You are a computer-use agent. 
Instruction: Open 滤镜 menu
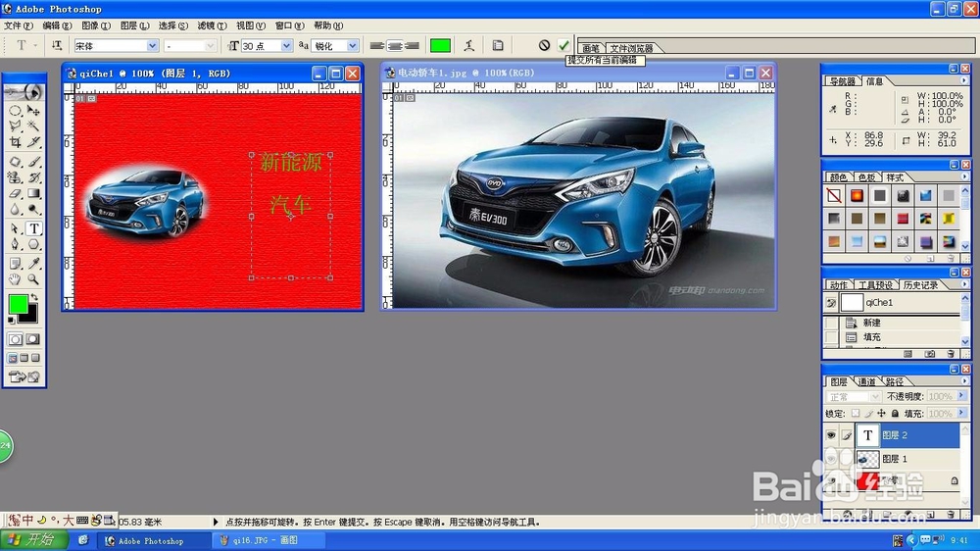212,25
